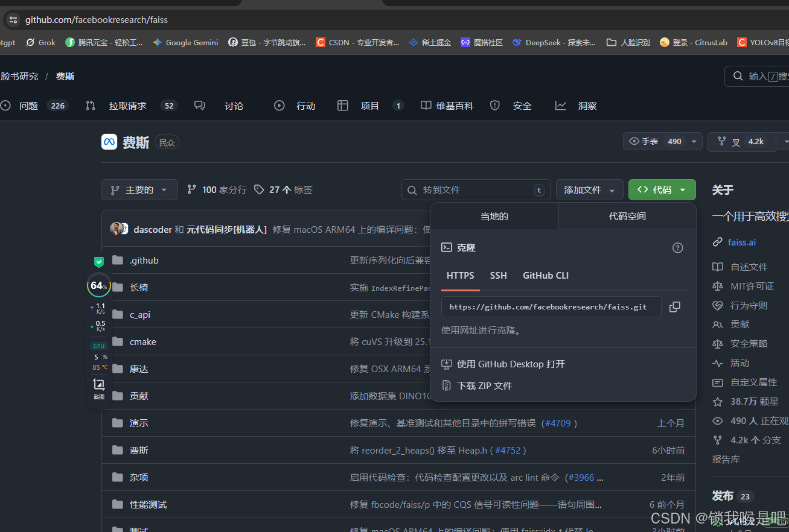Click 下载 ZIP 文件
Viewport: 789px width, 532px height.
(x=477, y=386)
